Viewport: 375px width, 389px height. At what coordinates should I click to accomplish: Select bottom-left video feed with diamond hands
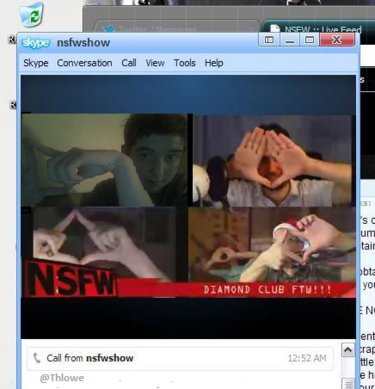105,243
